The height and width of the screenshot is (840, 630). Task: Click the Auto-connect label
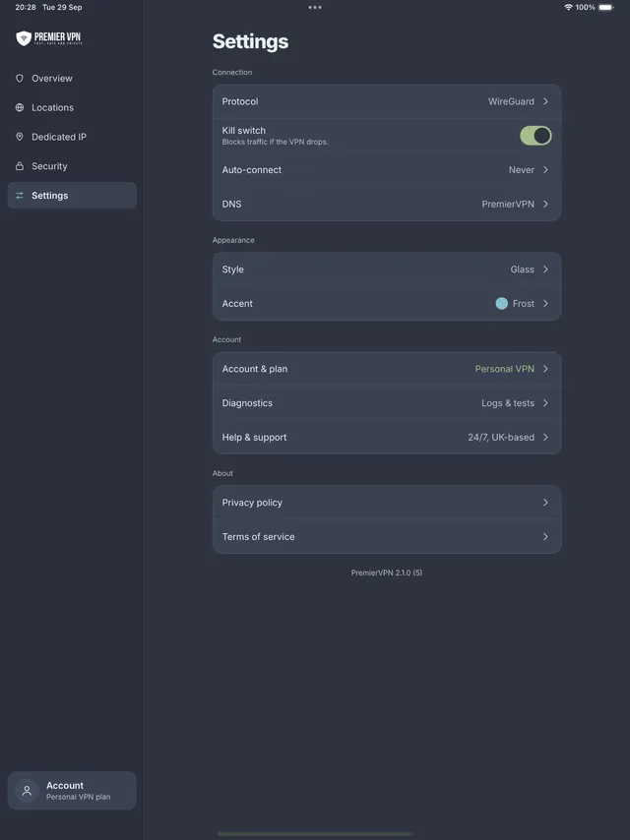click(251, 170)
